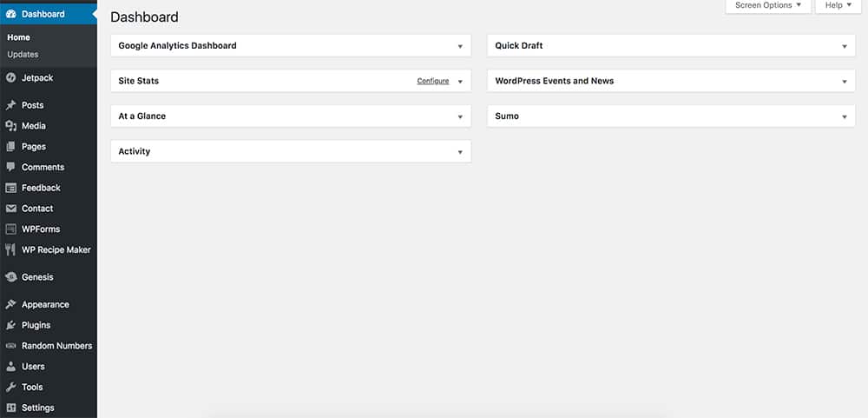
Task: Open the Home submenu item
Action: tap(19, 37)
